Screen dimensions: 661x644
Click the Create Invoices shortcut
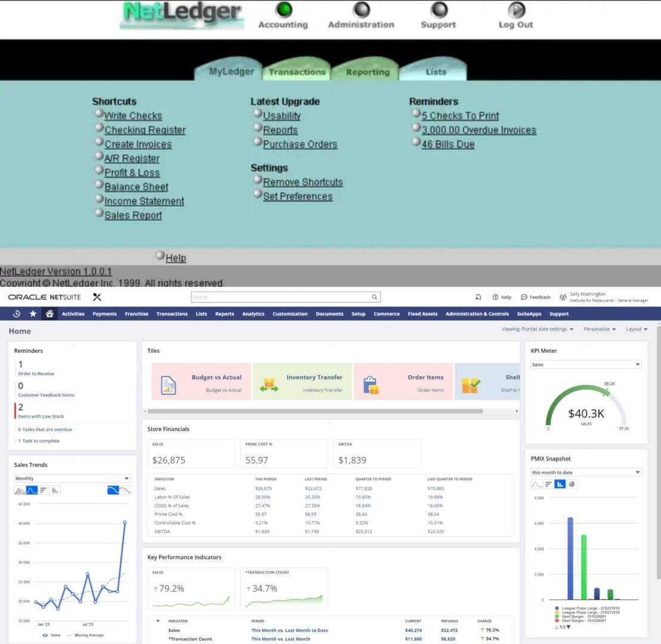tap(138, 144)
